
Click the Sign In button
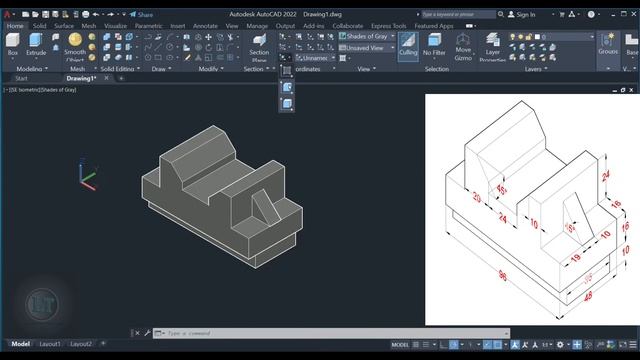pos(522,14)
